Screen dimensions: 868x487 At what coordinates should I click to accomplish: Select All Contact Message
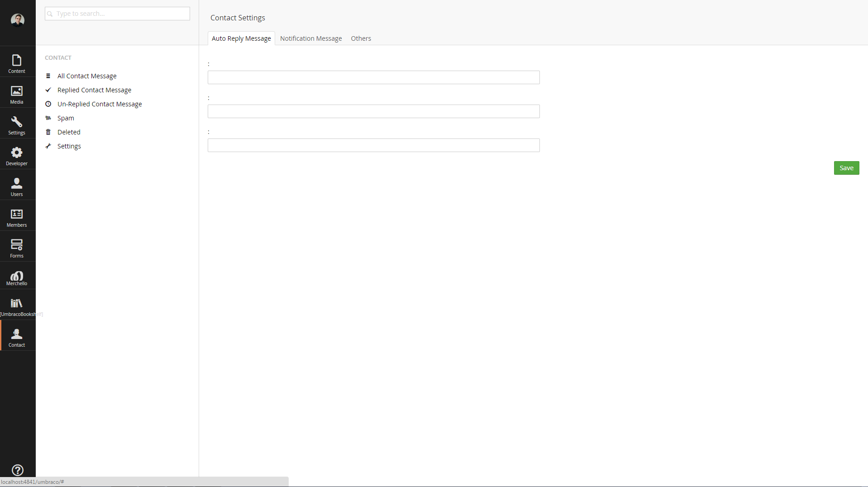click(87, 76)
